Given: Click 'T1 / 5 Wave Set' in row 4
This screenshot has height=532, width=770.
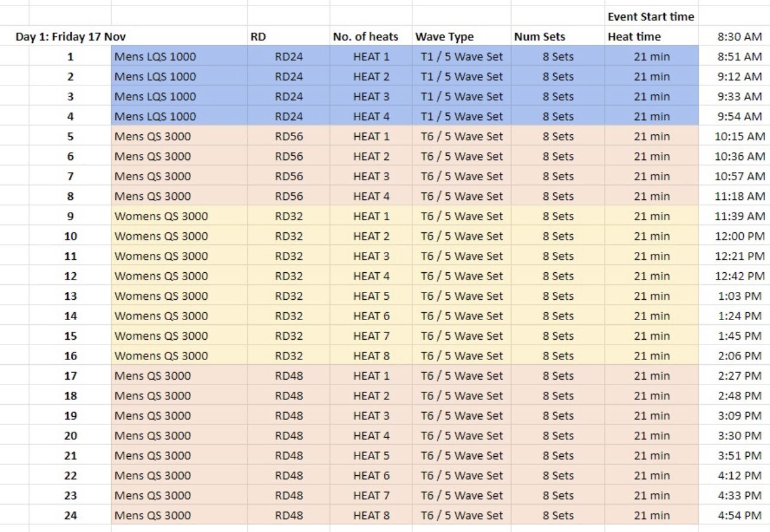Looking at the screenshot, I should (461, 116).
